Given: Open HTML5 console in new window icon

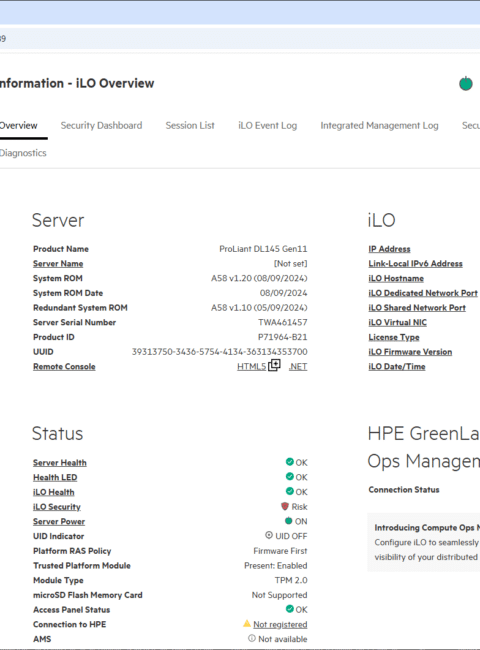Looking at the screenshot, I should point(274,365).
